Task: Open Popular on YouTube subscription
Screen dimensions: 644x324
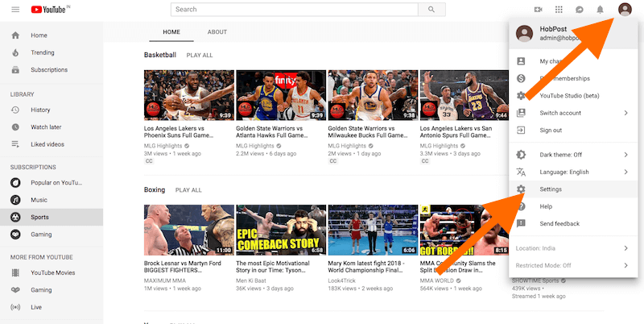Action: point(52,183)
